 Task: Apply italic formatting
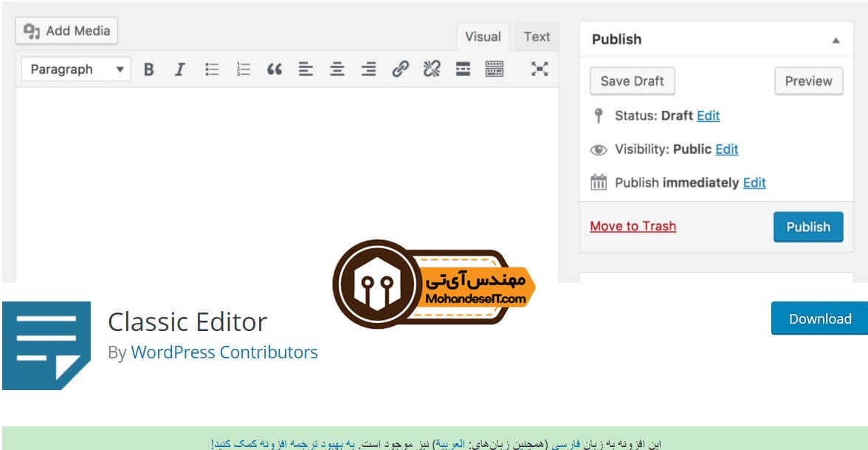pyautogui.click(x=179, y=69)
